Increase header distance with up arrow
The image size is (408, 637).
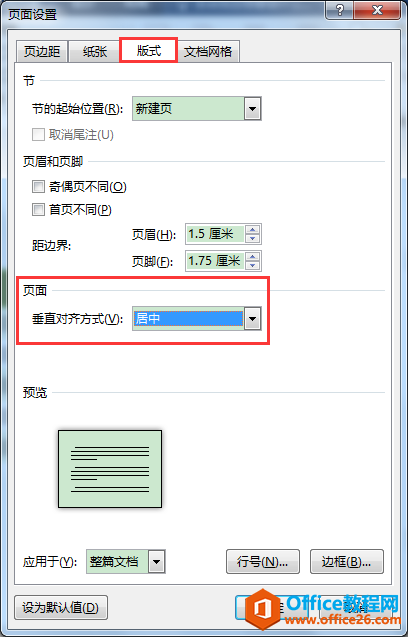pos(253,230)
